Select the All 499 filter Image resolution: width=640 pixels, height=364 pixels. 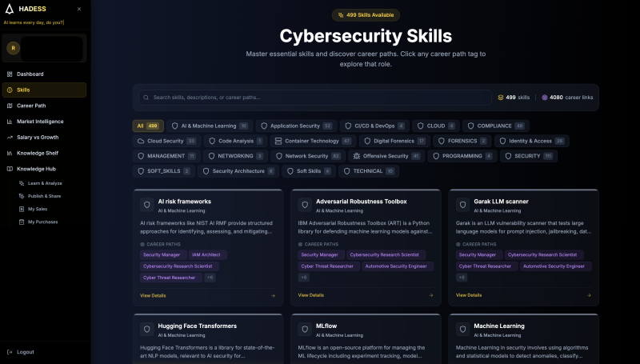coord(148,126)
